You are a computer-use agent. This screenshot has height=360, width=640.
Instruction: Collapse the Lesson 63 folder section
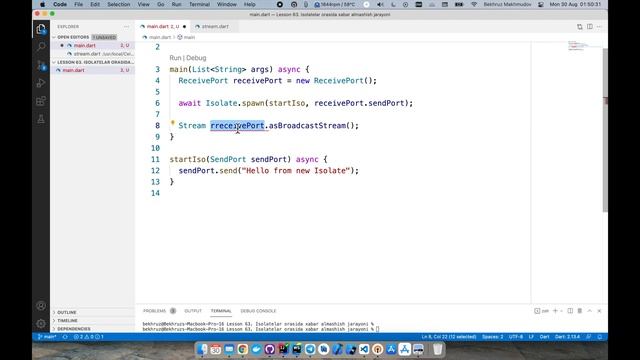click(x=93, y=62)
